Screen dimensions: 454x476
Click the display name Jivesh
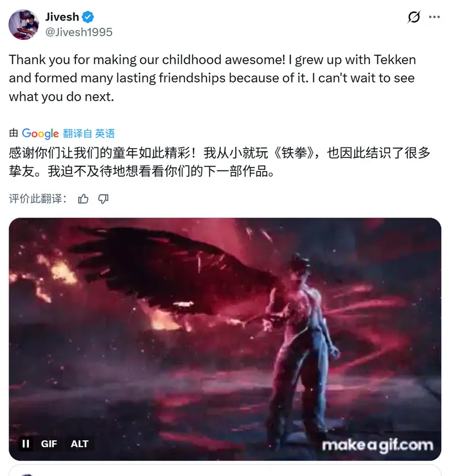click(x=62, y=17)
